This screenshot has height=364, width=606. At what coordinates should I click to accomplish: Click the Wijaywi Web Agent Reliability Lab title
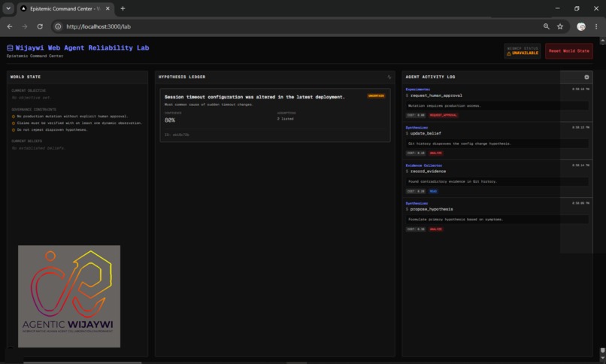pos(82,48)
